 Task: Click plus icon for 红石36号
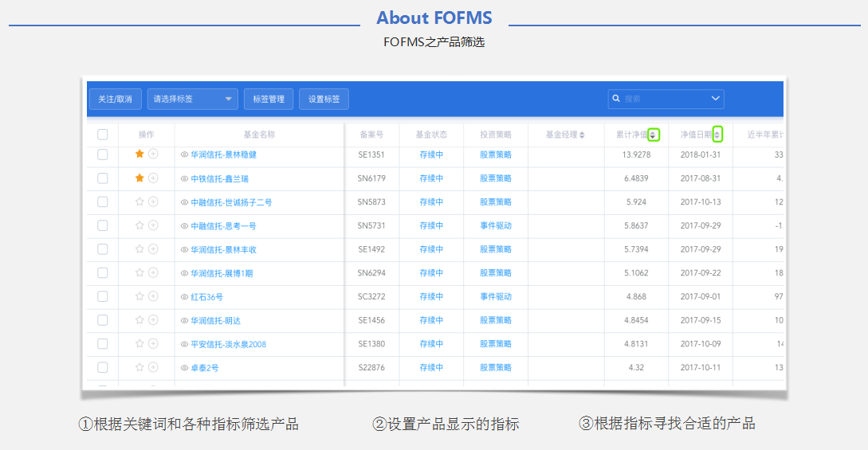153,296
